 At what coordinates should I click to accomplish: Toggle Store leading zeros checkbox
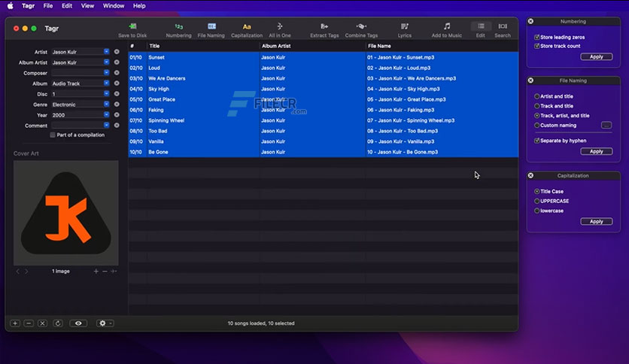click(536, 37)
